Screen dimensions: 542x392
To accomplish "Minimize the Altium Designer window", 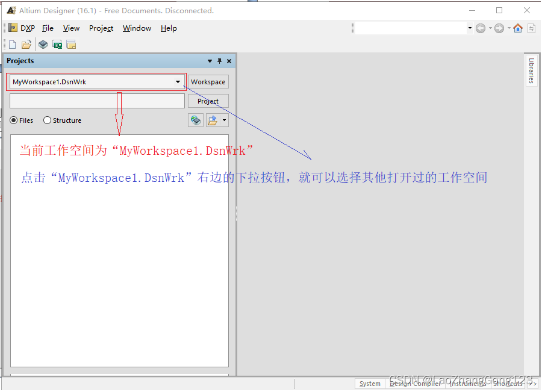I will coord(472,10).
